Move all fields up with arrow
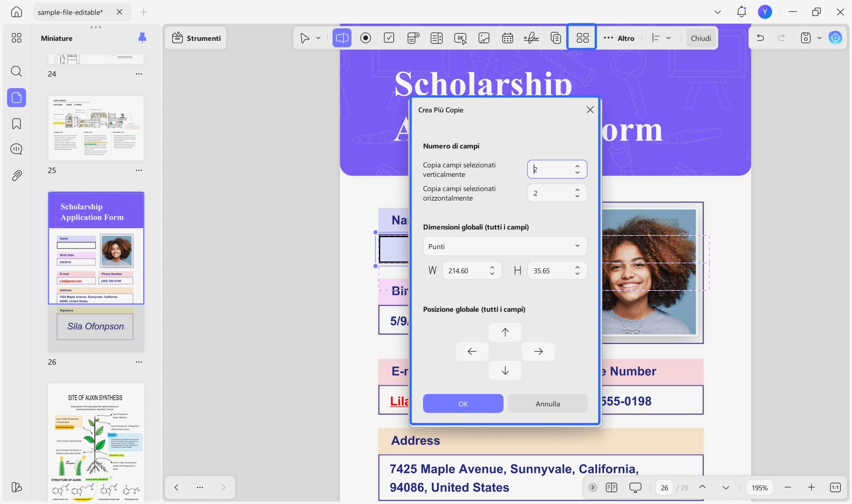 (505, 332)
